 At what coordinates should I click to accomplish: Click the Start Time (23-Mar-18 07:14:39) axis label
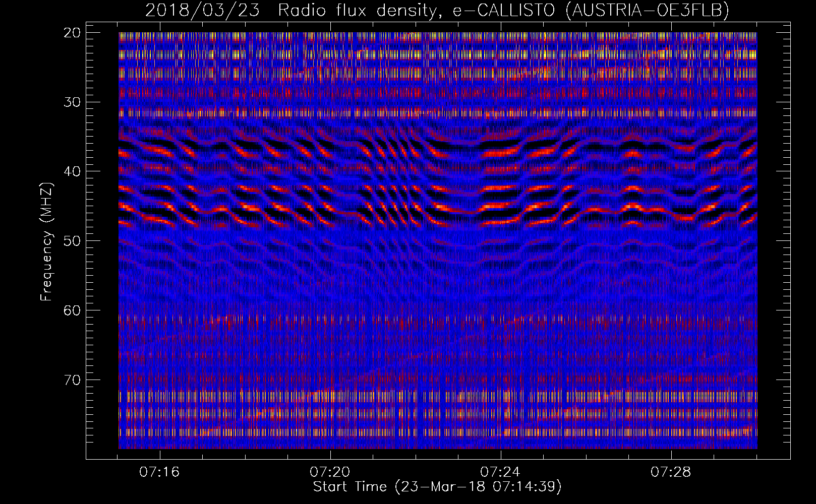click(437, 487)
